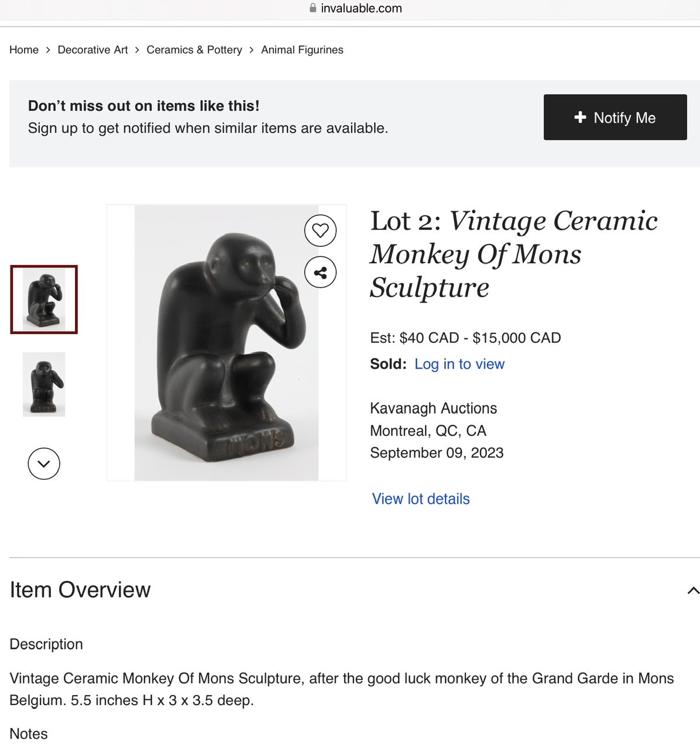Open Animal Figurines breadcrumb
This screenshot has width=700, height=749.
tap(302, 50)
